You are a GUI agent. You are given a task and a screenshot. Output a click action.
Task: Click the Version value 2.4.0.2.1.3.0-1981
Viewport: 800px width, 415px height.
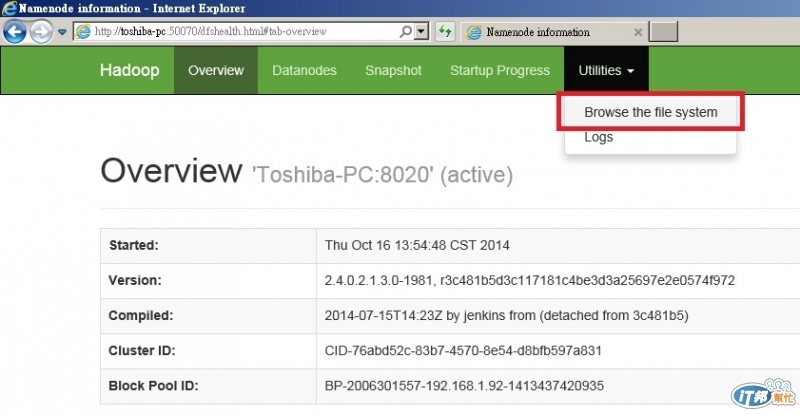pyautogui.click(x=530, y=280)
